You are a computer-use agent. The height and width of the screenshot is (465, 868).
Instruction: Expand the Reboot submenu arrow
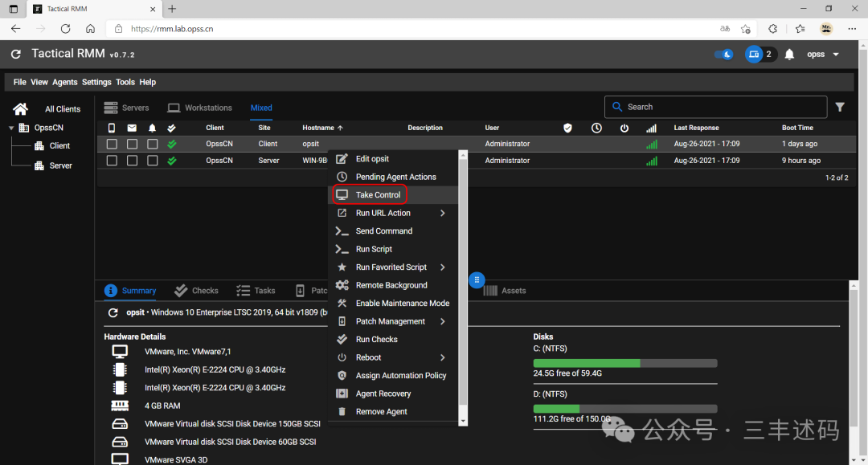(442, 357)
